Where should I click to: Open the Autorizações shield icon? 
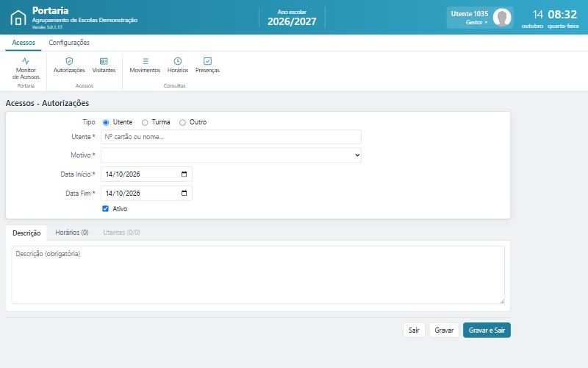coord(69,61)
